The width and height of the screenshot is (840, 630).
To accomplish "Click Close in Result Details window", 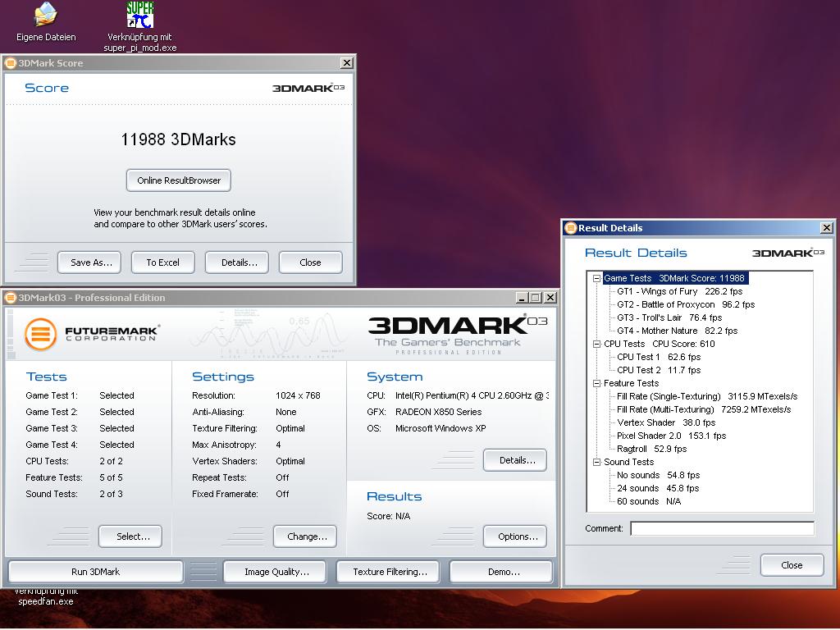I will [792, 565].
